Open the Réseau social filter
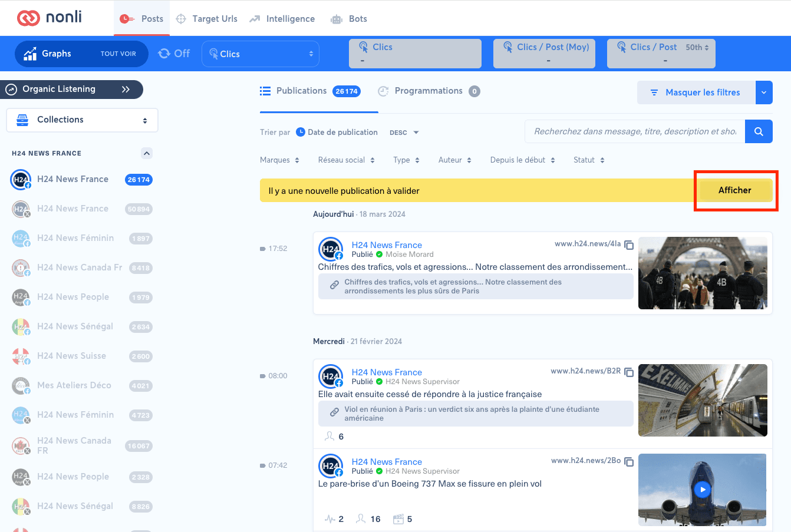791x532 pixels. click(347, 160)
